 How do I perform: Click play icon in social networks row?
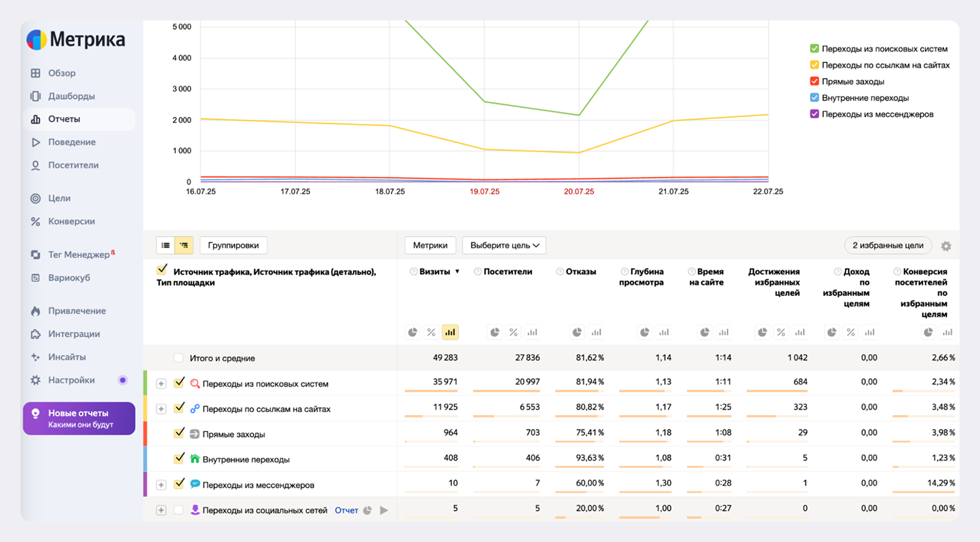[384, 510]
